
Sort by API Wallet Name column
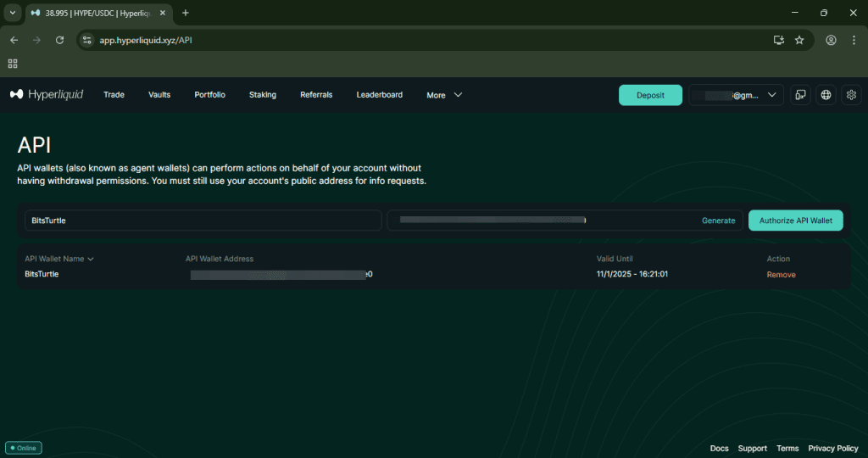click(x=58, y=259)
